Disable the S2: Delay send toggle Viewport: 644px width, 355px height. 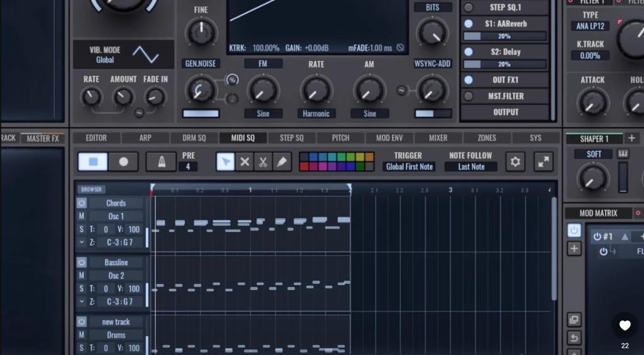coord(468,52)
